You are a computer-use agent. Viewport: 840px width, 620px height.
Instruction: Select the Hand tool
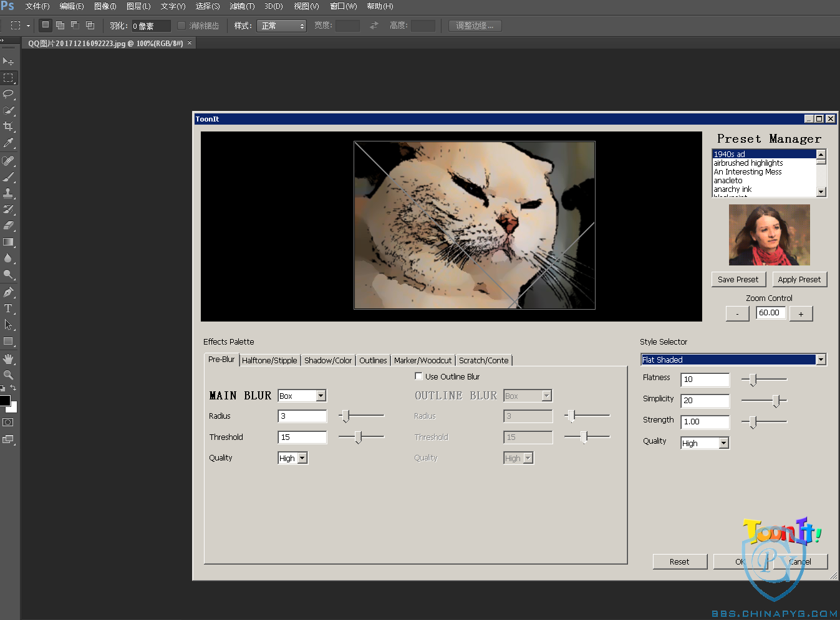click(x=8, y=359)
